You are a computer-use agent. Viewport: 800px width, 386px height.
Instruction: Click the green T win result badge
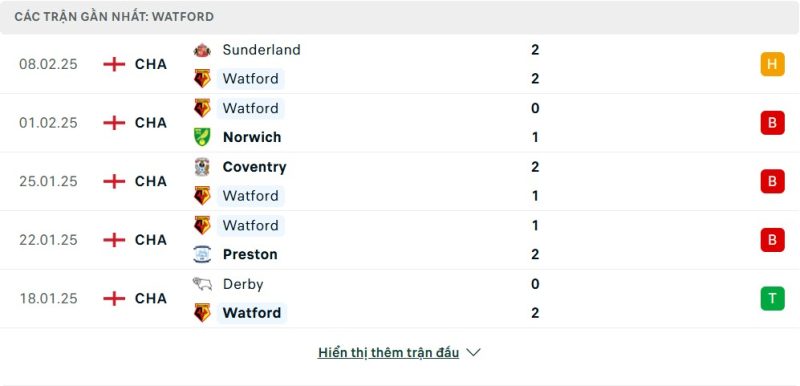pyautogui.click(x=772, y=298)
